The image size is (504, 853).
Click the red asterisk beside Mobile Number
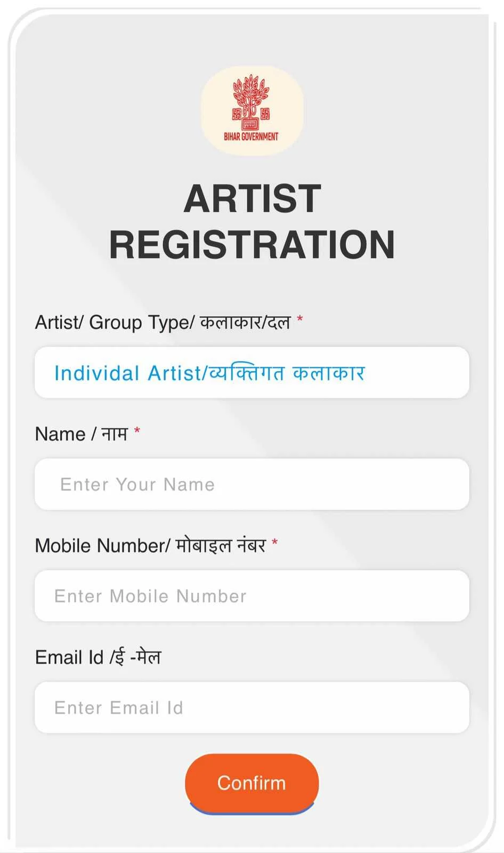pos(275,542)
